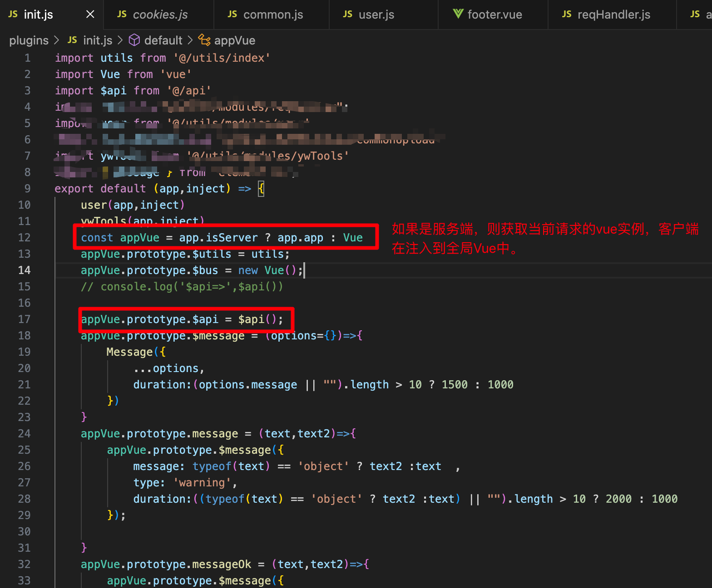
Task: Click 'appVue.prototype.message' on line 24
Action: [x=159, y=434]
